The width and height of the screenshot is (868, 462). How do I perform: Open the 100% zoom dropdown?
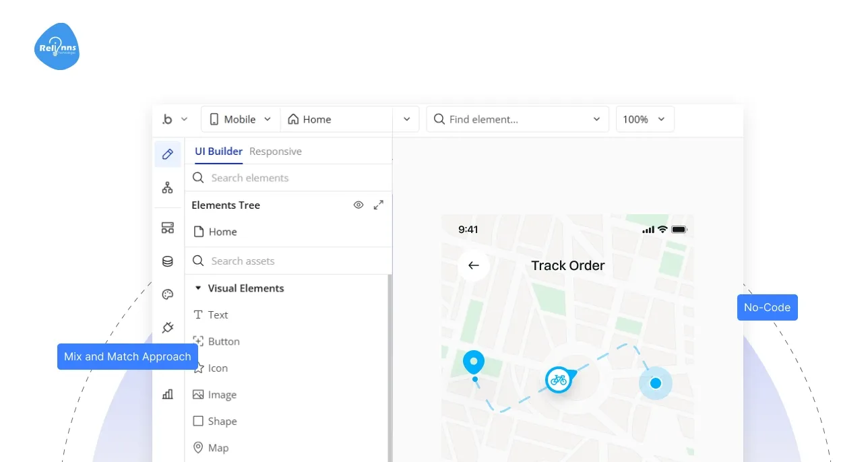point(645,119)
